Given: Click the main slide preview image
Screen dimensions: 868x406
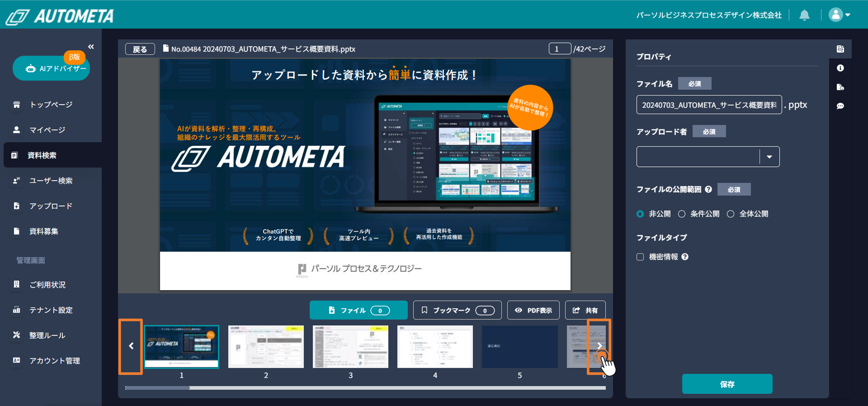Looking at the screenshot, I should (365, 174).
